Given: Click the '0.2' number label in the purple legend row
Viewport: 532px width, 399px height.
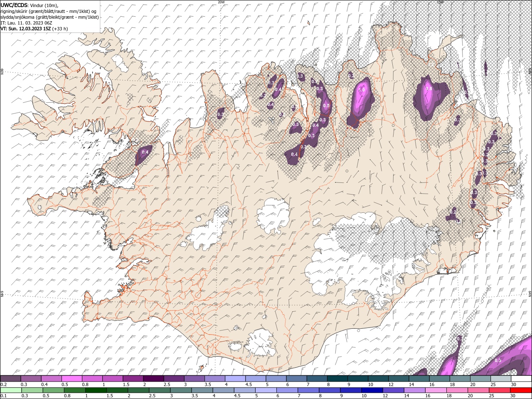Looking at the screenshot, I should (x=3, y=384).
